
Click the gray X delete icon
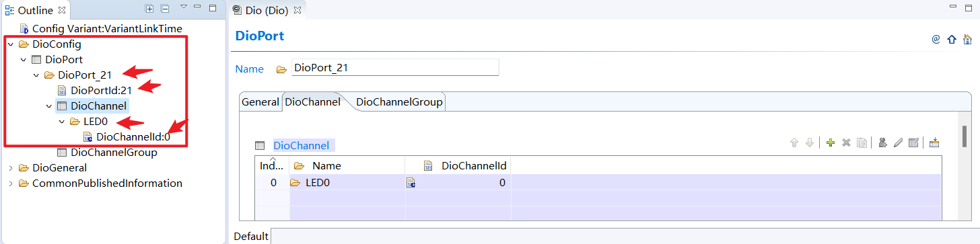pos(847,143)
